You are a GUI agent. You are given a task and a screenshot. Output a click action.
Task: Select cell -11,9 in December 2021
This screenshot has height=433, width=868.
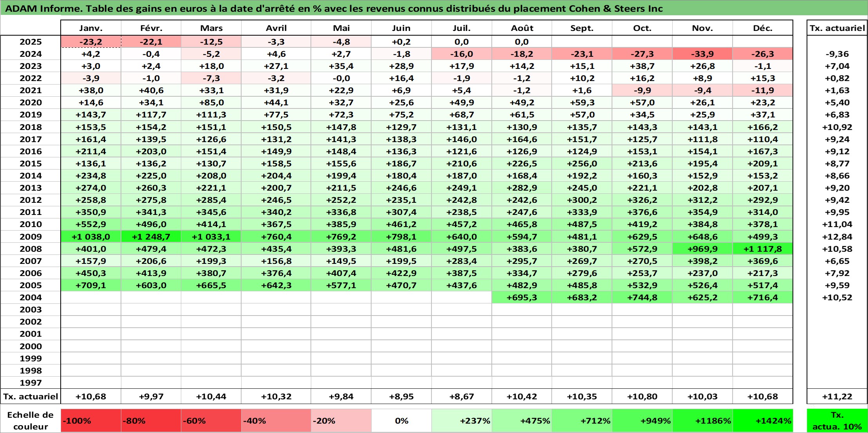tap(763, 90)
